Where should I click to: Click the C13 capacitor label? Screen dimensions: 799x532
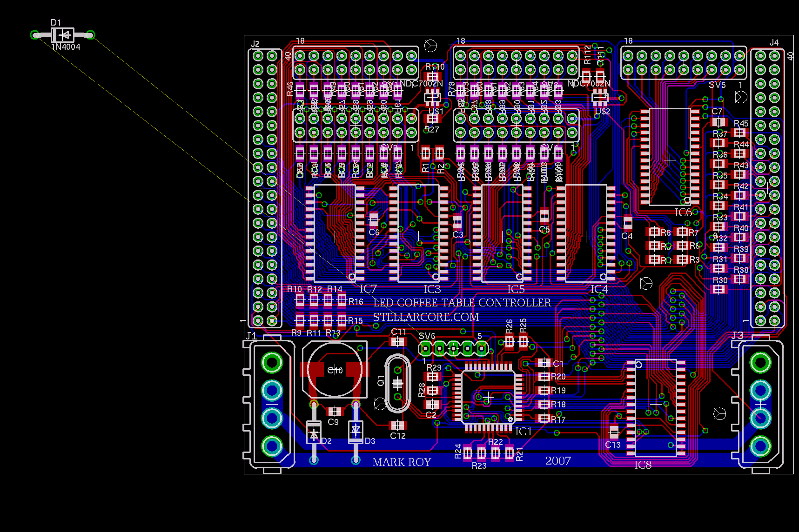[x=613, y=445]
